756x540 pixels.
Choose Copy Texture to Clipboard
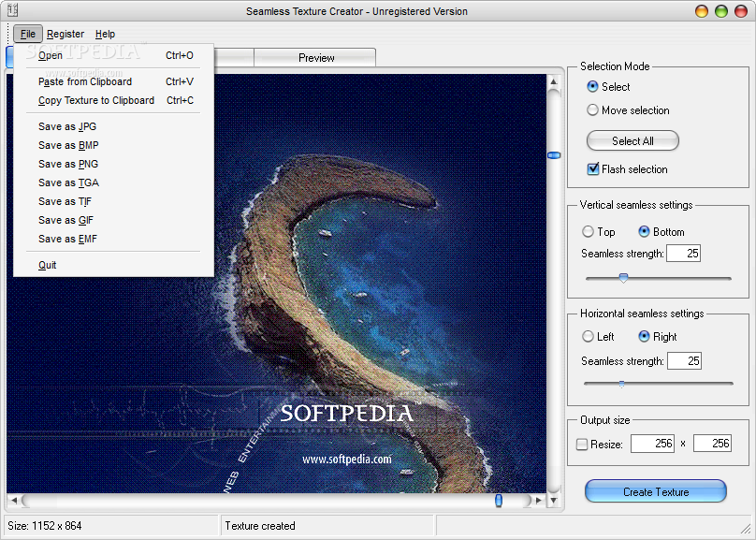pos(116,100)
